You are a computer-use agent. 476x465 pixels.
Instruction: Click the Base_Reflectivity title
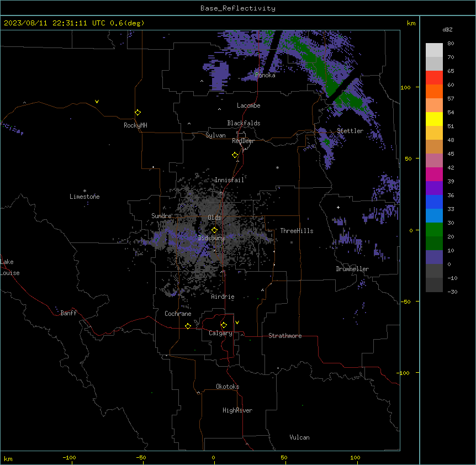pyautogui.click(x=238, y=8)
